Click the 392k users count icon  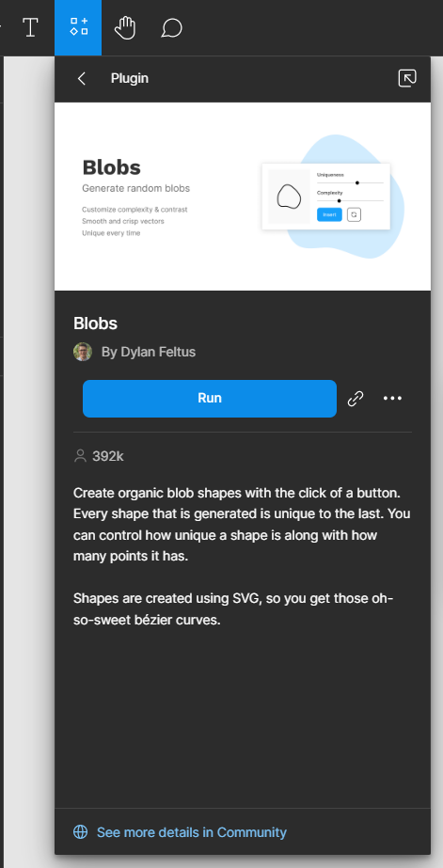(x=80, y=456)
